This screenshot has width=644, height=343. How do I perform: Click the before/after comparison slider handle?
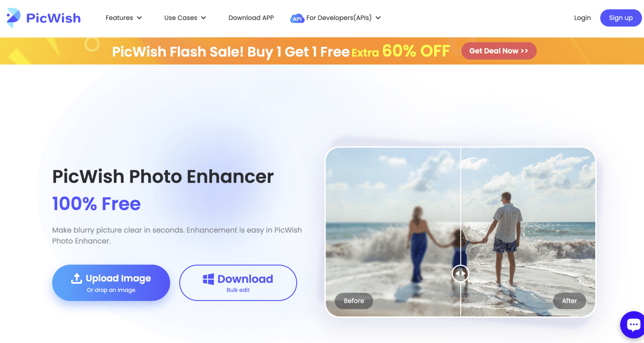click(460, 274)
